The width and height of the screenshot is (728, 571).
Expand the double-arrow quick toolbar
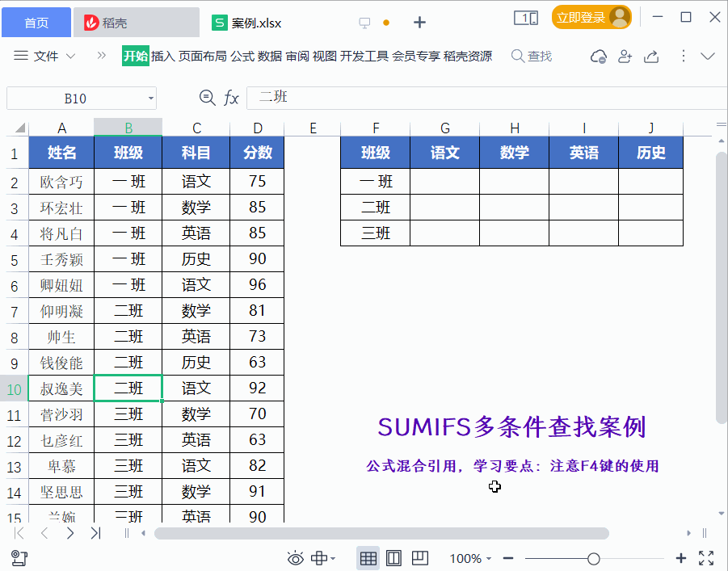[x=101, y=56]
